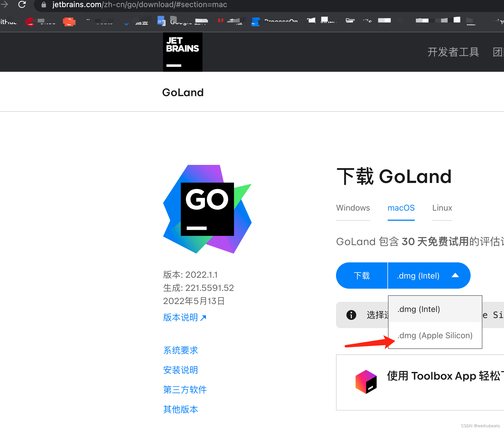The width and height of the screenshot is (504, 430).
Task: Click the version text 版本: 2022.1.1
Action: coord(190,275)
